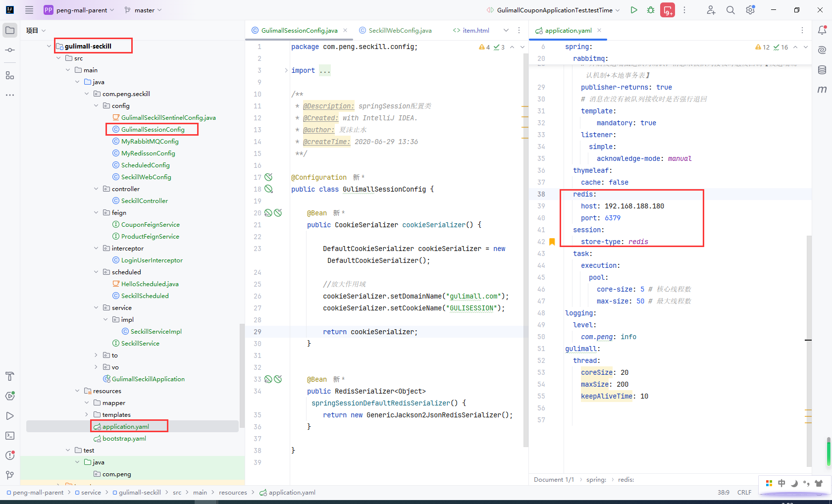The image size is (832, 504).
Task: Show hidden editor tabs dropdown
Action: coord(506,30)
